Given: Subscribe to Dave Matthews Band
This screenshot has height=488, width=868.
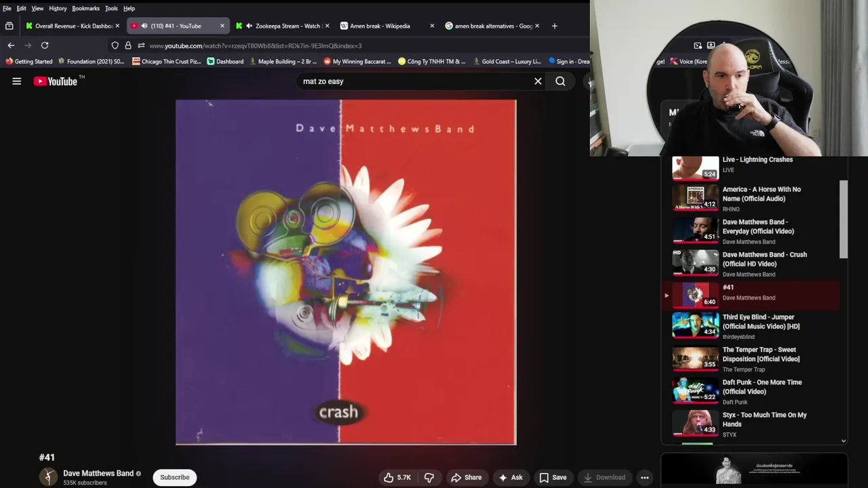Looking at the screenshot, I should click(x=175, y=477).
